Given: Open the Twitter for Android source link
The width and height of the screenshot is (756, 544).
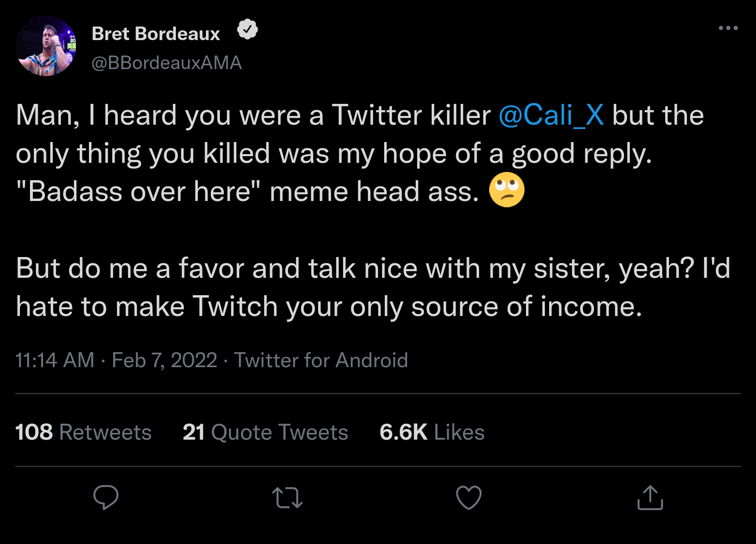Looking at the screenshot, I should pyautogui.click(x=321, y=360).
